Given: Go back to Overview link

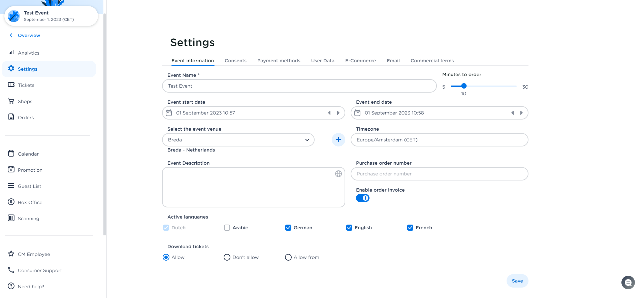Looking at the screenshot, I should 29,35.
